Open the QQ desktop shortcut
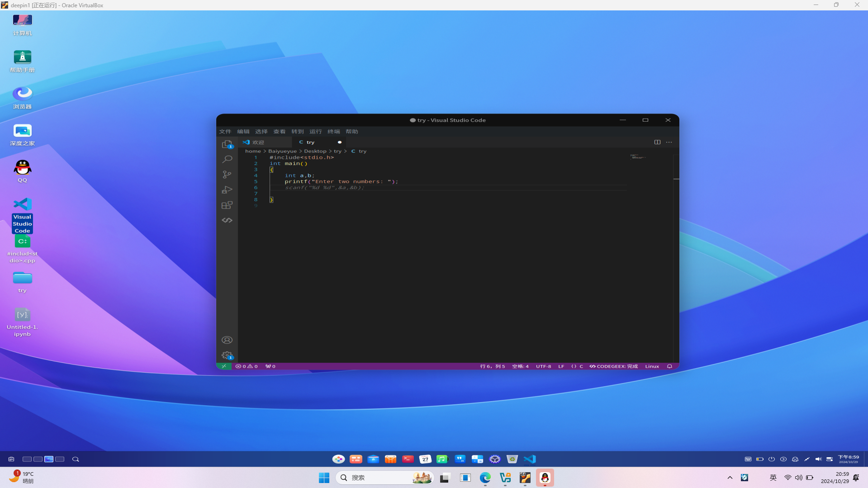Viewport: 868px width, 488px height. pos(22,171)
